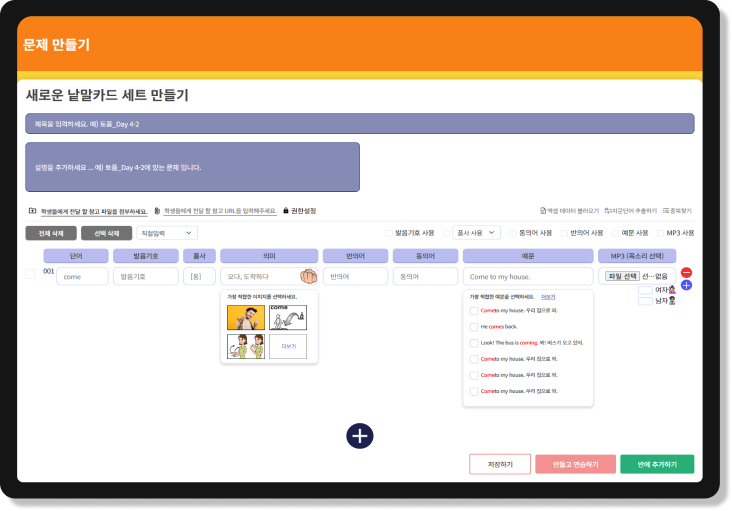This screenshot has width=732, height=511.
Task: Select the 'come' line drawing thumbnail
Action: (288, 317)
